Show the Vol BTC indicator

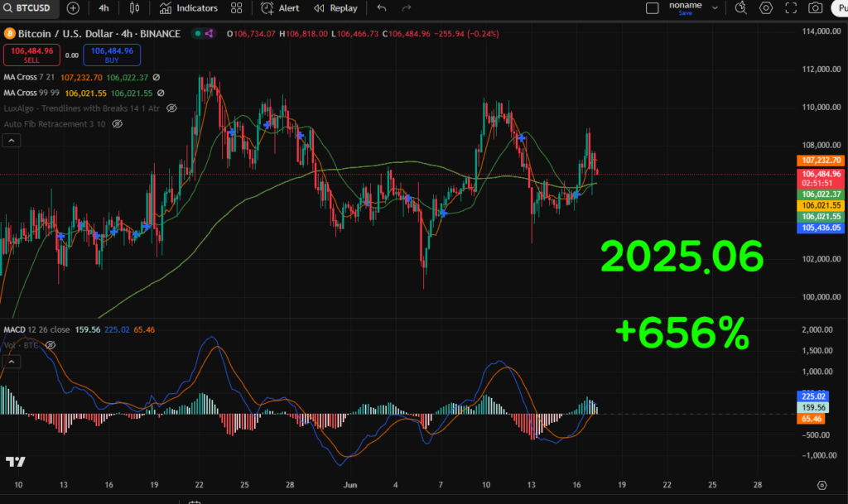coord(51,345)
